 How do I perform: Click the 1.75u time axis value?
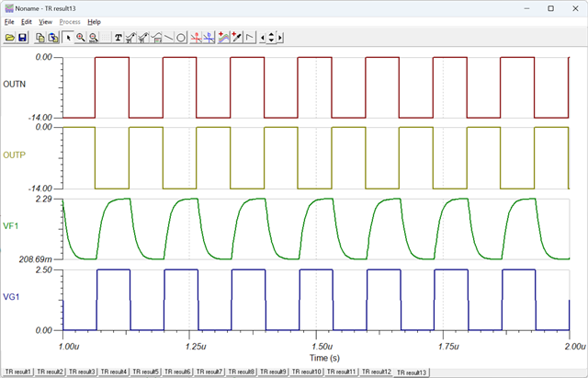448,346
